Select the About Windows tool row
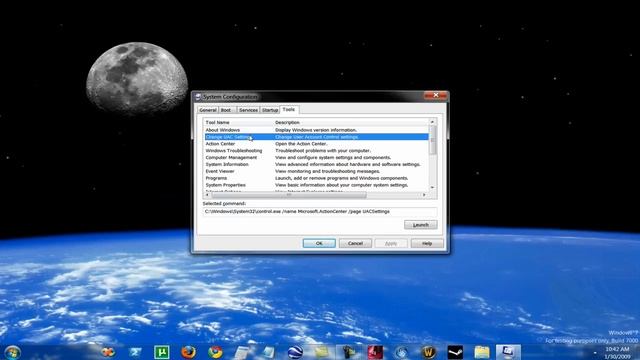Screen dimensions: 640x360 point(316,130)
